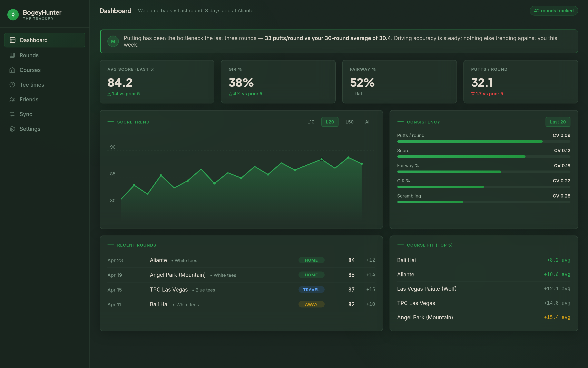This screenshot has height=368, width=588.
Task: Click the +8.2 avg value
Action: pos(558,260)
